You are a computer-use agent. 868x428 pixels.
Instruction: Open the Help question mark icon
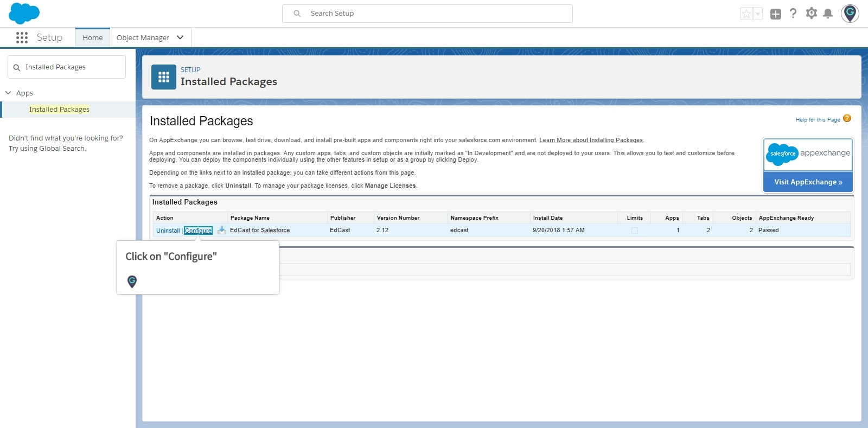793,13
